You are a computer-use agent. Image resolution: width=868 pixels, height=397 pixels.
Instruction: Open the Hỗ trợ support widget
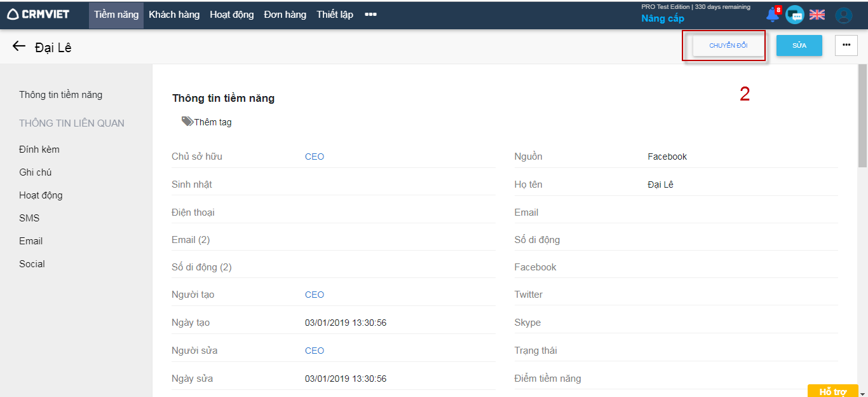coord(832,391)
